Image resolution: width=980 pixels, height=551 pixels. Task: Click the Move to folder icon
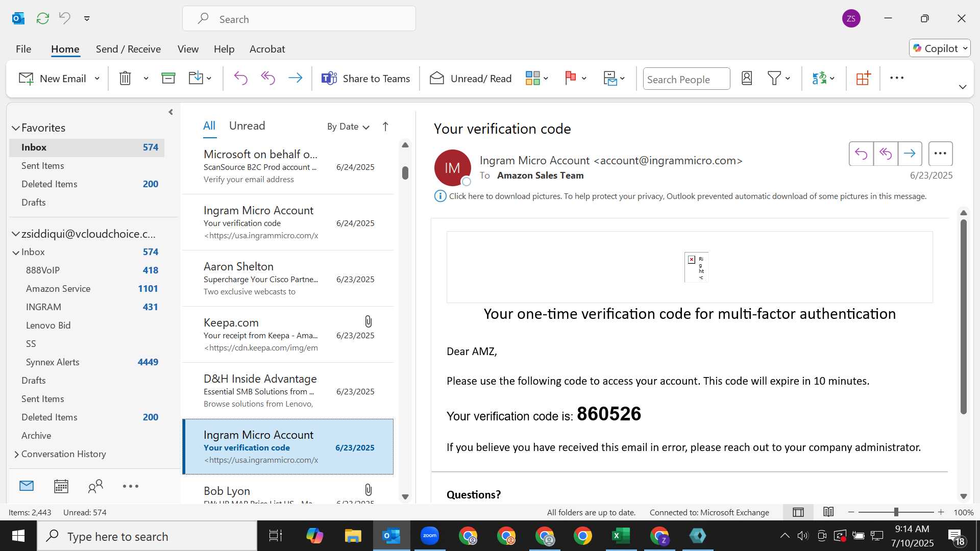(x=196, y=78)
